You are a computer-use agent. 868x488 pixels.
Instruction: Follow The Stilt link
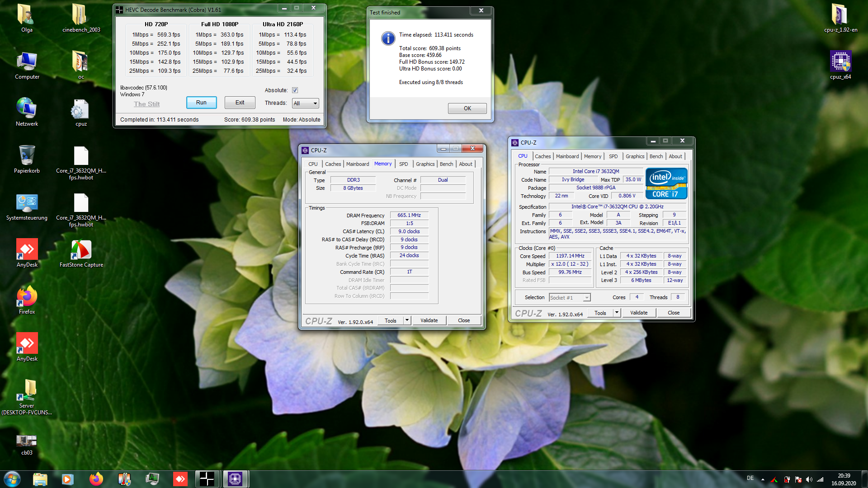tap(146, 104)
